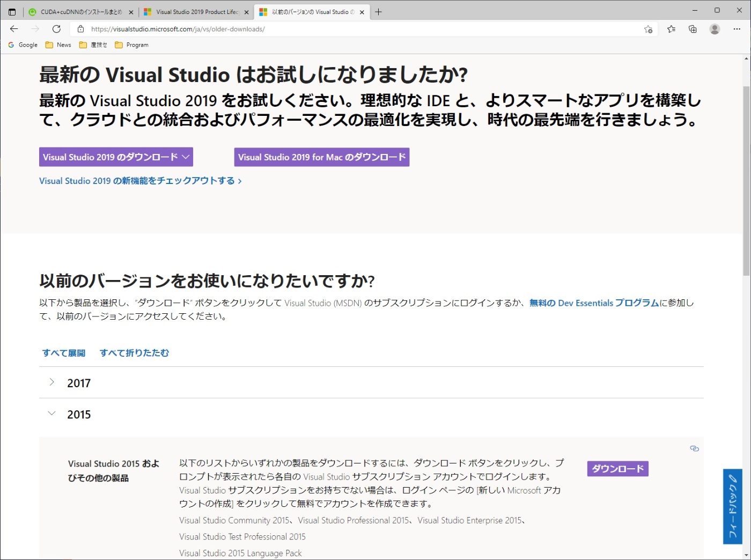The width and height of the screenshot is (751, 560).
Task: Click the browser forward arrow
Action: click(x=35, y=29)
